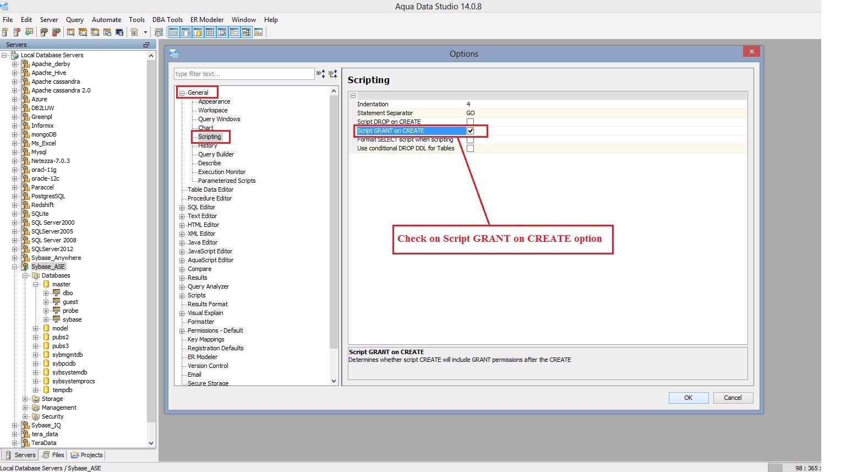Screen dimensions: 868x472
Task: Collapse the General node in Options tree
Action: tap(182, 93)
